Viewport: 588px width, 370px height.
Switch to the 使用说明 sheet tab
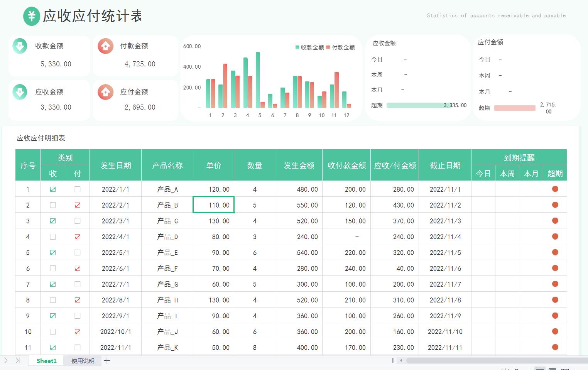click(x=82, y=360)
